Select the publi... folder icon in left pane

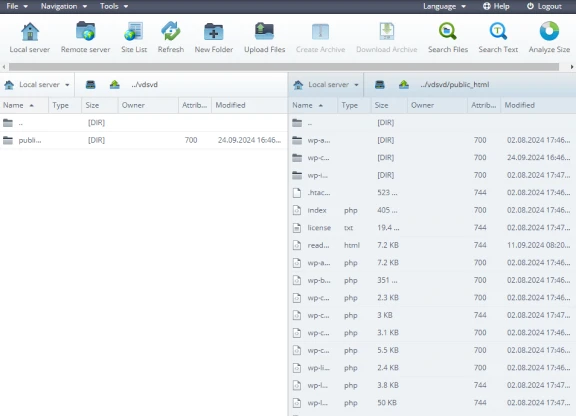(x=8, y=140)
